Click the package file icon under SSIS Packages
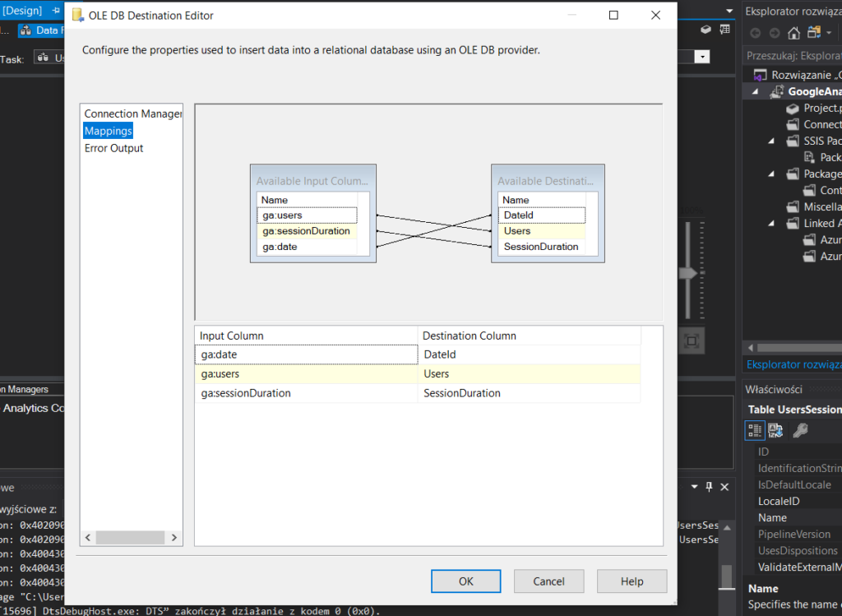This screenshot has width=842, height=616. [x=809, y=157]
